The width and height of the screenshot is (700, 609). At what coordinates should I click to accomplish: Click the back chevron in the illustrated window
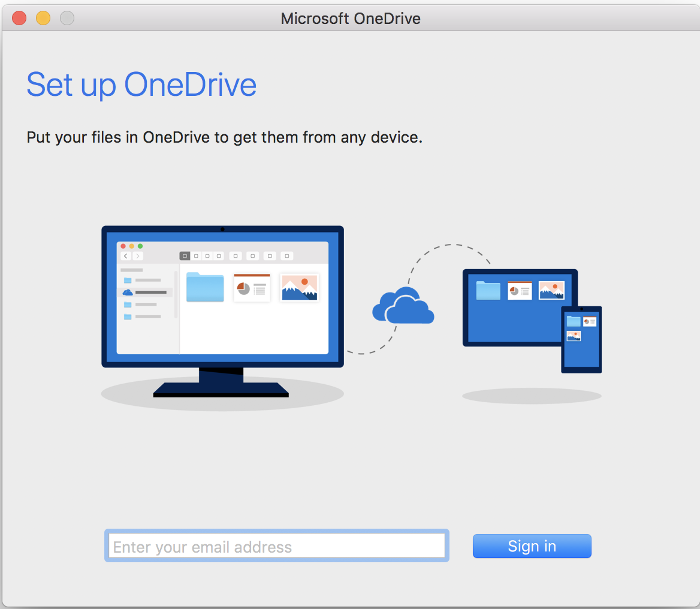126,256
